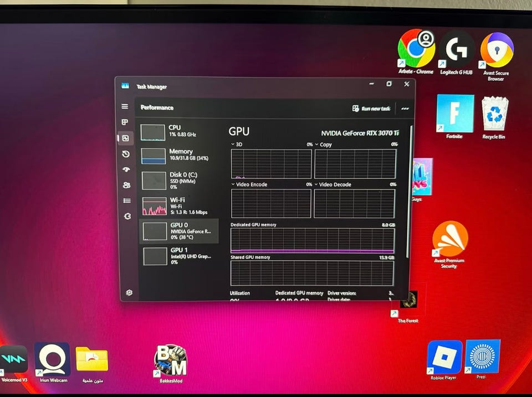The height and width of the screenshot is (397, 532).
Task: Open The Forest desktop shortcut
Action: click(x=408, y=307)
